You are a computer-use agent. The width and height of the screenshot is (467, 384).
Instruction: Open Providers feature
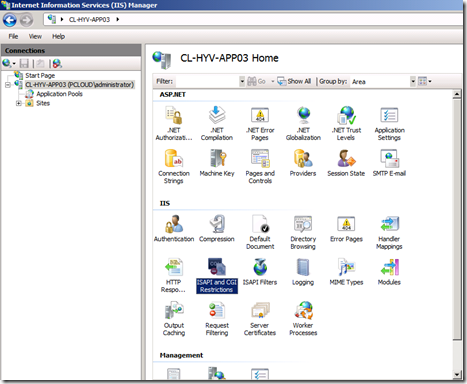303,163
